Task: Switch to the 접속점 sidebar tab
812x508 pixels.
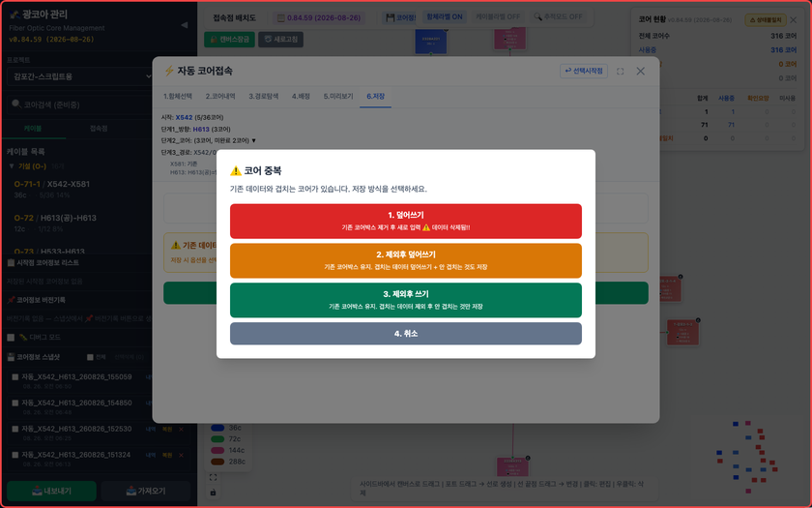Action: [x=99, y=128]
